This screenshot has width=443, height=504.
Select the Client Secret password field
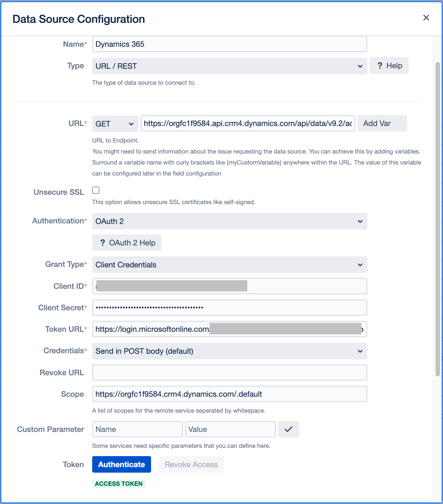point(229,308)
